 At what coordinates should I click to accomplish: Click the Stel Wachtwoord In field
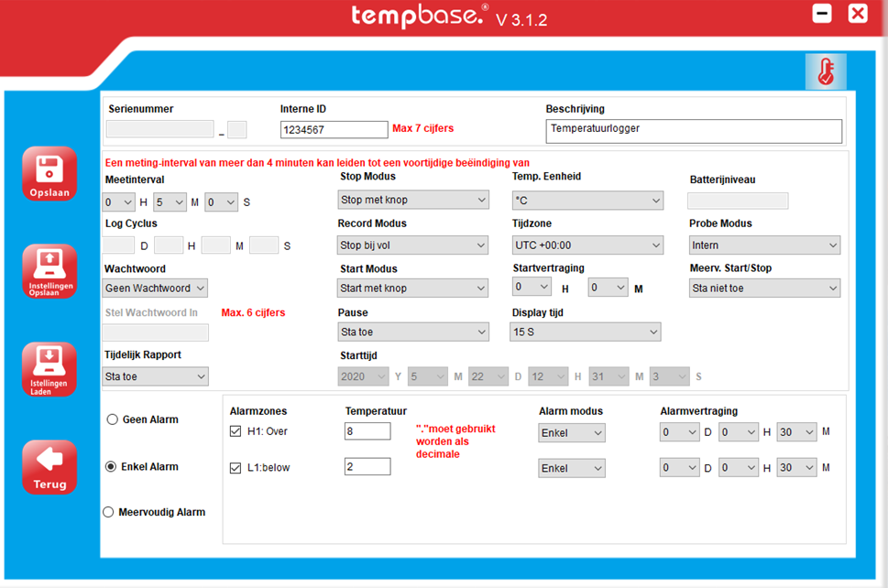click(156, 332)
